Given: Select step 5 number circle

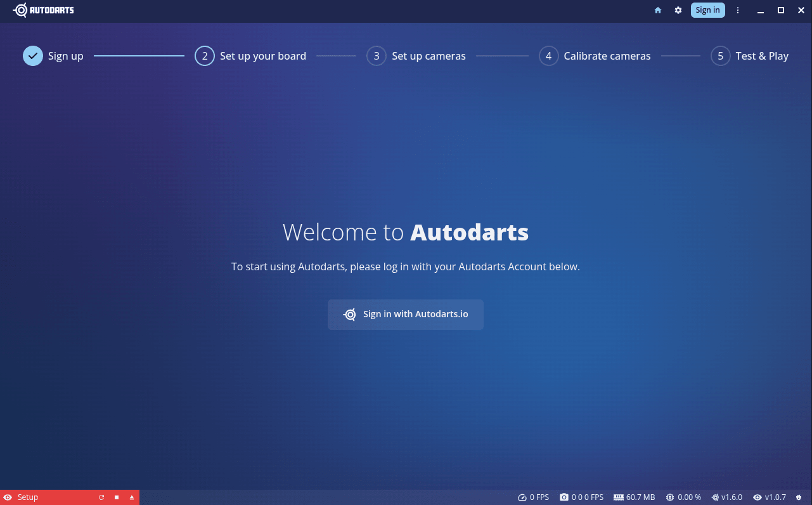Looking at the screenshot, I should 721,56.
